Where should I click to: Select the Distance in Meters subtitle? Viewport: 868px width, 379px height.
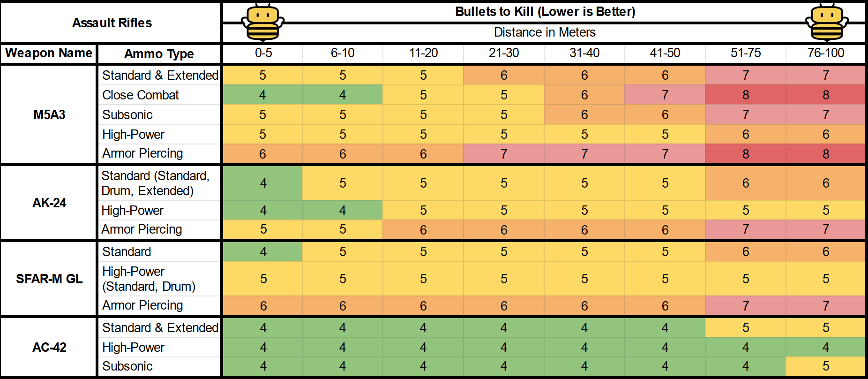point(545,32)
